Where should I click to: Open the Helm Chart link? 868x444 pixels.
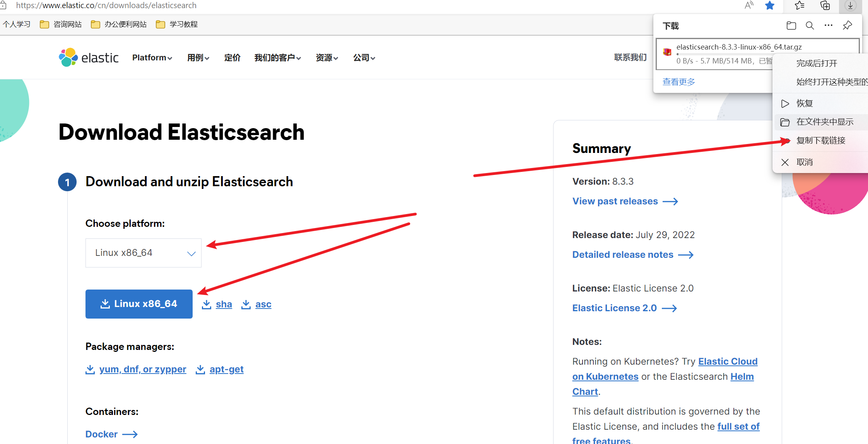pos(742,377)
